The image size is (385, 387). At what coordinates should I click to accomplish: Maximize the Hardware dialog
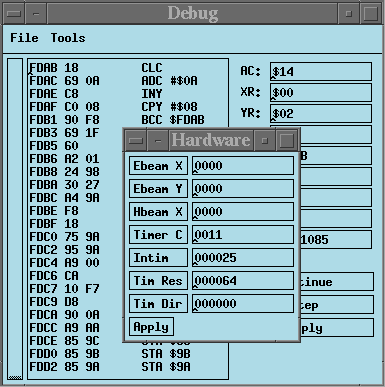(x=286, y=140)
